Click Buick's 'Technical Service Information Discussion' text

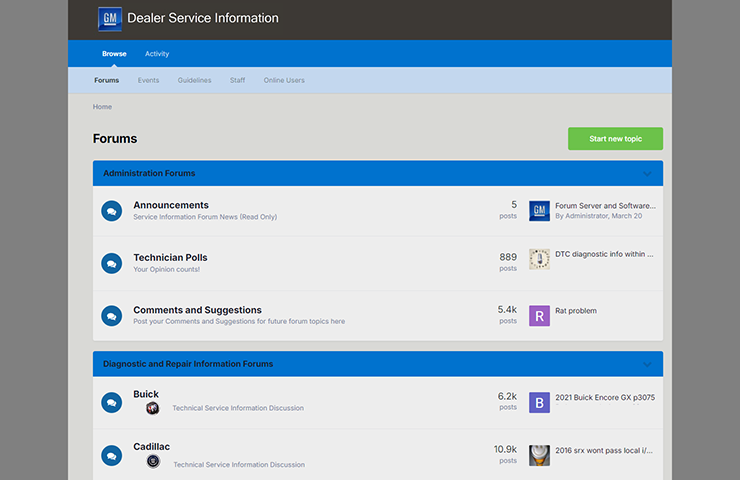238,408
